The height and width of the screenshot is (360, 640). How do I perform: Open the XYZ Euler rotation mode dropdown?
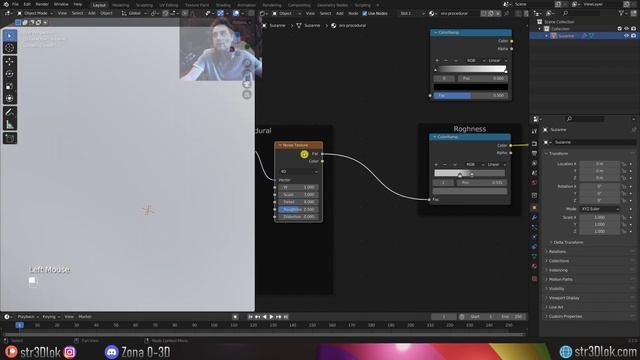pos(599,209)
